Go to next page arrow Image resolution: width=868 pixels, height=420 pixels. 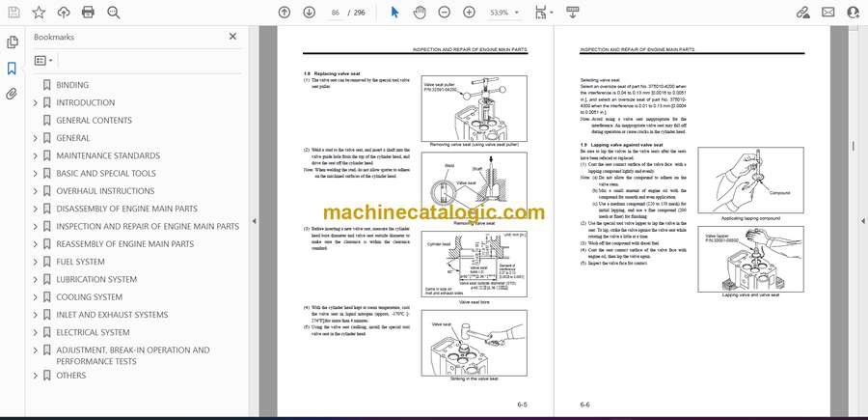click(310, 13)
